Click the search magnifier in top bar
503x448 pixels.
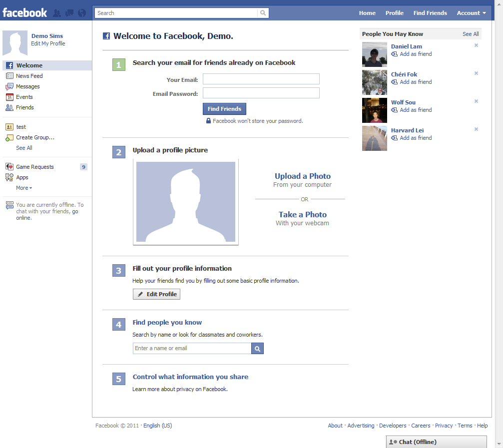(x=263, y=13)
